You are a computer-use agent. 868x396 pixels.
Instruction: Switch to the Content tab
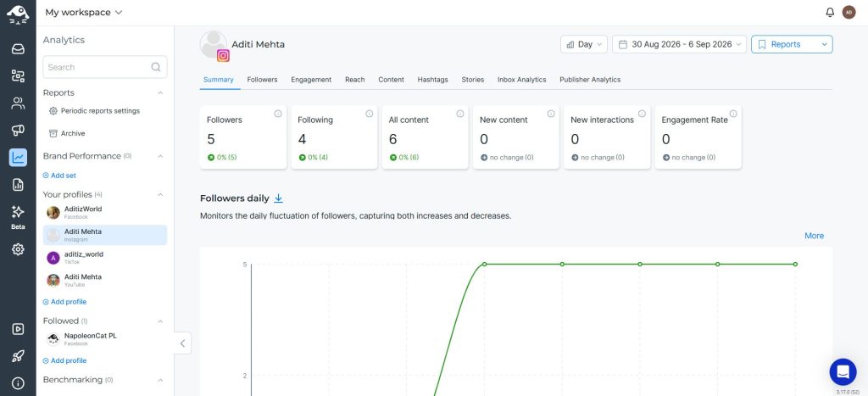[392, 80]
